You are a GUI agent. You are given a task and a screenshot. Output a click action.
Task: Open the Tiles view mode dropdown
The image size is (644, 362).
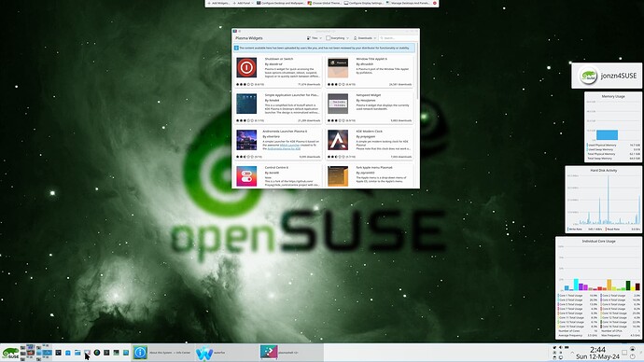(x=315, y=38)
